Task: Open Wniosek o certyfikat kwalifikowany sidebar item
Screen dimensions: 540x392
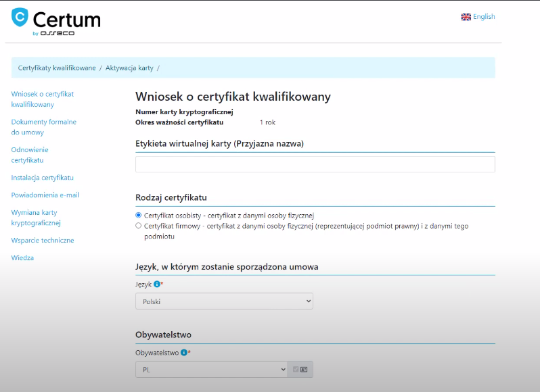Action: coord(43,99)
